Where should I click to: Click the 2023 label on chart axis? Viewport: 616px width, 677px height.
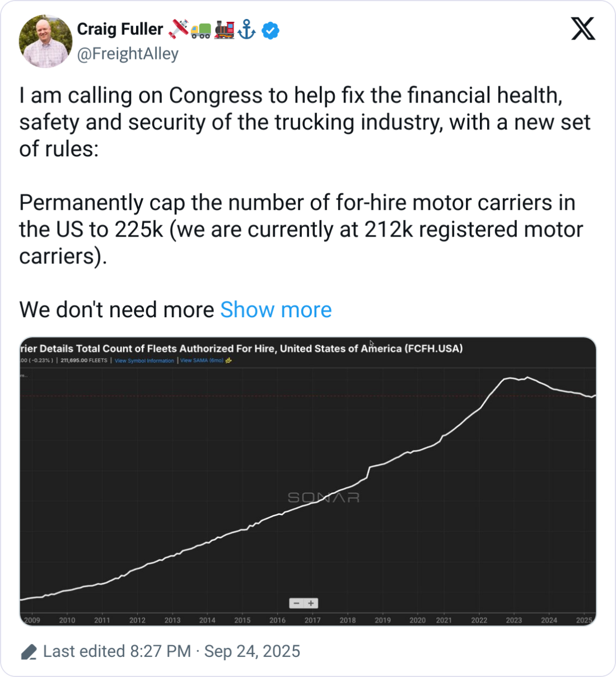514,620
